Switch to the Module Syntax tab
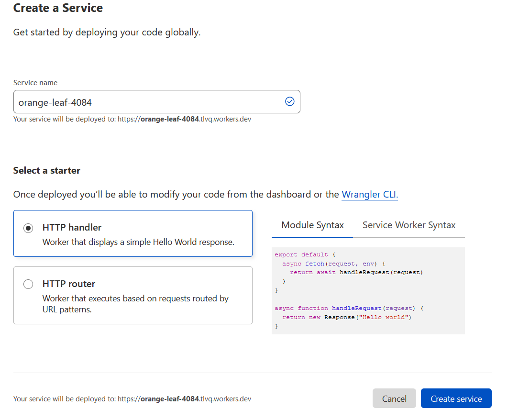 coord(312,225)
